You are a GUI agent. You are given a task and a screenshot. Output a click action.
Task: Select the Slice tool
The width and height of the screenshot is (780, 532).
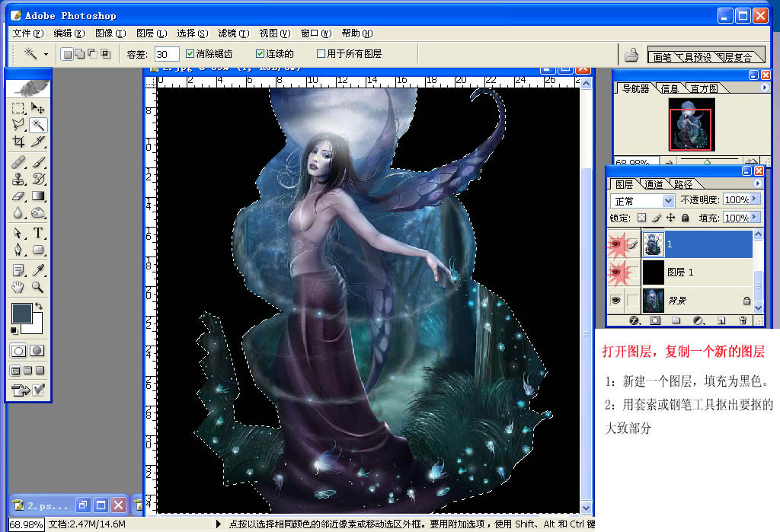click(x=38, y=142)
